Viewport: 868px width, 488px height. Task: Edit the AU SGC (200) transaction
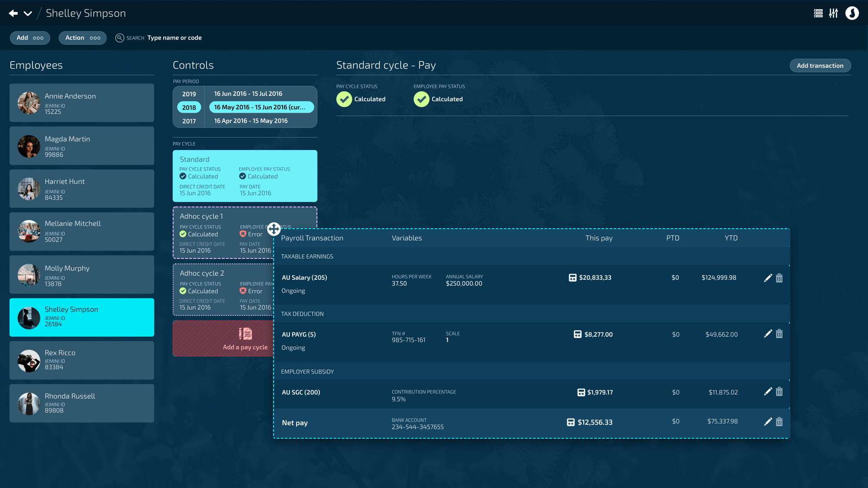tap(768, 392)
